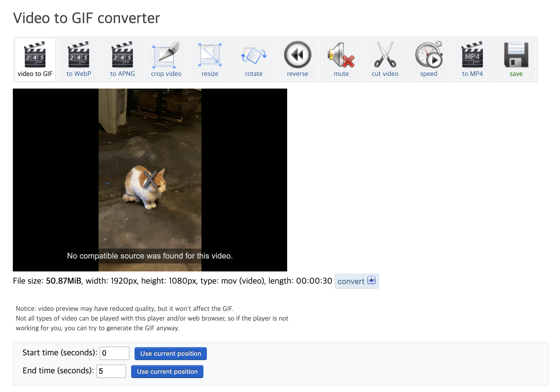The image size is (560, 392).
Task: Use current position for start time
Action: coord(171,353)
